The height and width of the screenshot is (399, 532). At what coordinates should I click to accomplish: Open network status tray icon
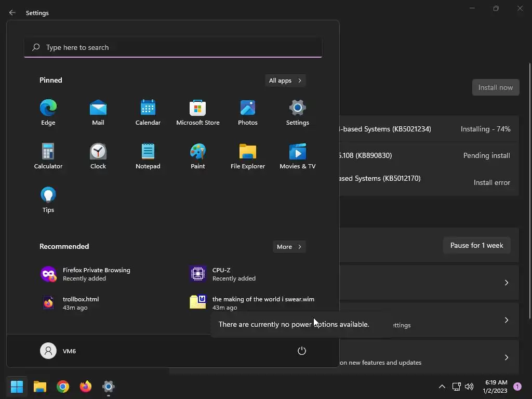456,387
